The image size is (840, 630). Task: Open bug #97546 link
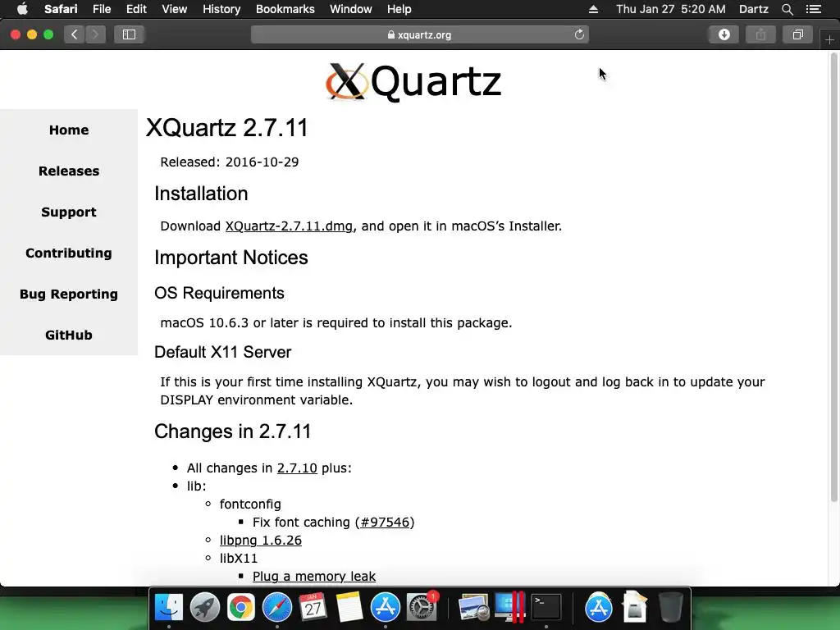click(385, 522)
